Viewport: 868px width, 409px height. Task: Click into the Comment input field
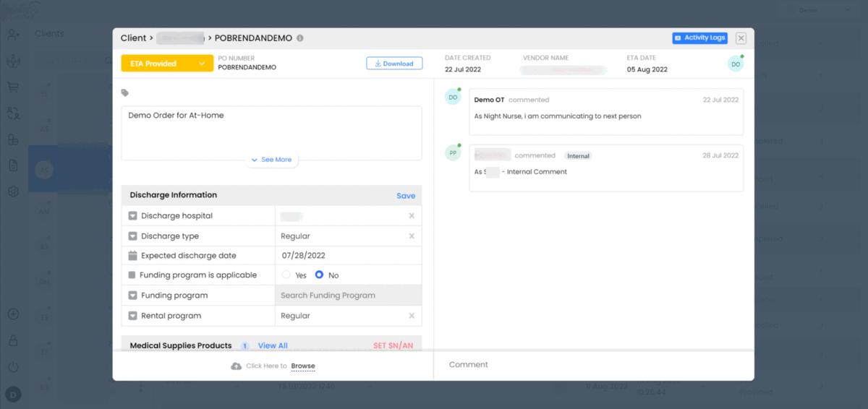click(x=593, y=365)
